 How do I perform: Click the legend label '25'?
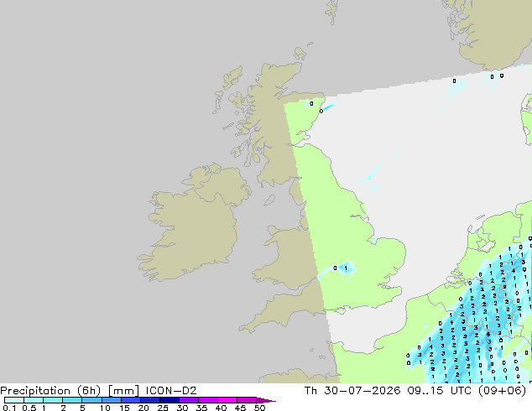(x=163, y=408)
